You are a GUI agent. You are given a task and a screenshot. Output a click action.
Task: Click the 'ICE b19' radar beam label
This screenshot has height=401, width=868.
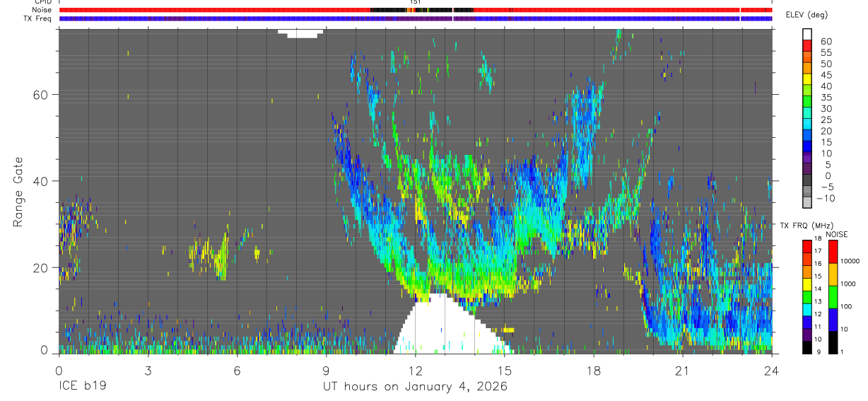coord(82,387)
